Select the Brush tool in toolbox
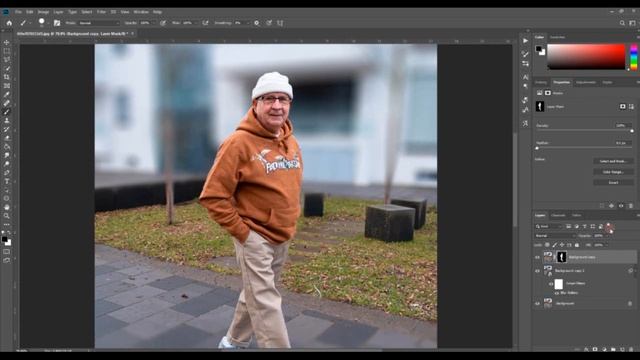 point(7,112)
